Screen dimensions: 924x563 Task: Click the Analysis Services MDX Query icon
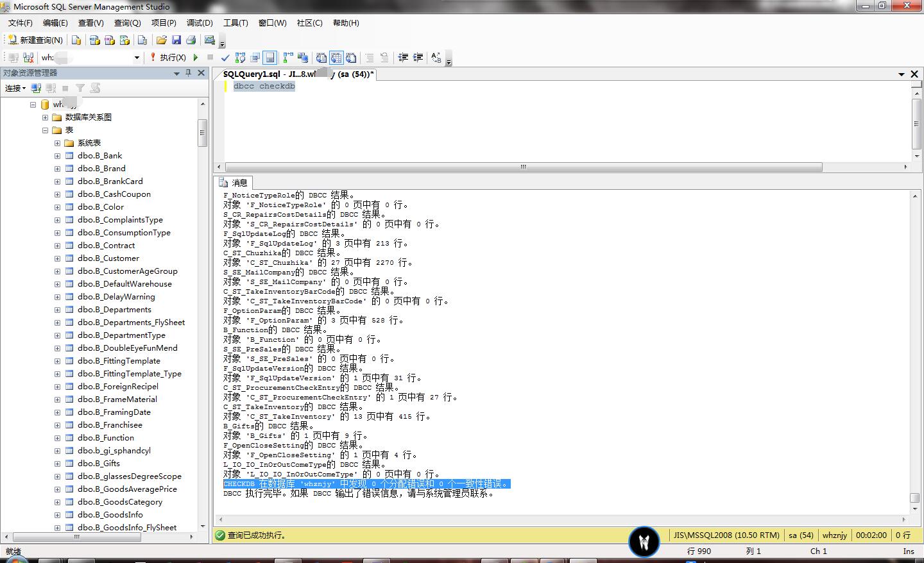point(94,40)
